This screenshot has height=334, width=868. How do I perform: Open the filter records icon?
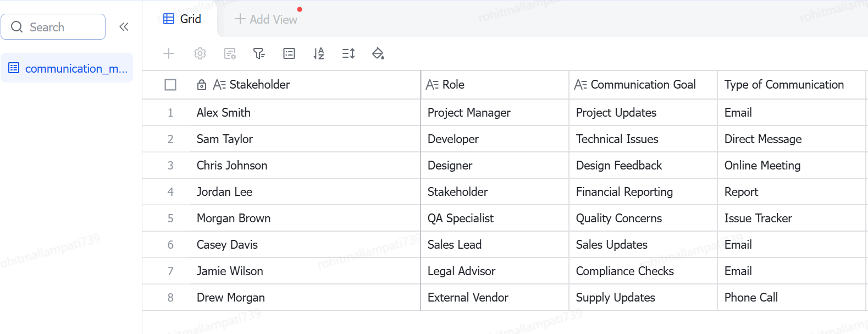259,53
